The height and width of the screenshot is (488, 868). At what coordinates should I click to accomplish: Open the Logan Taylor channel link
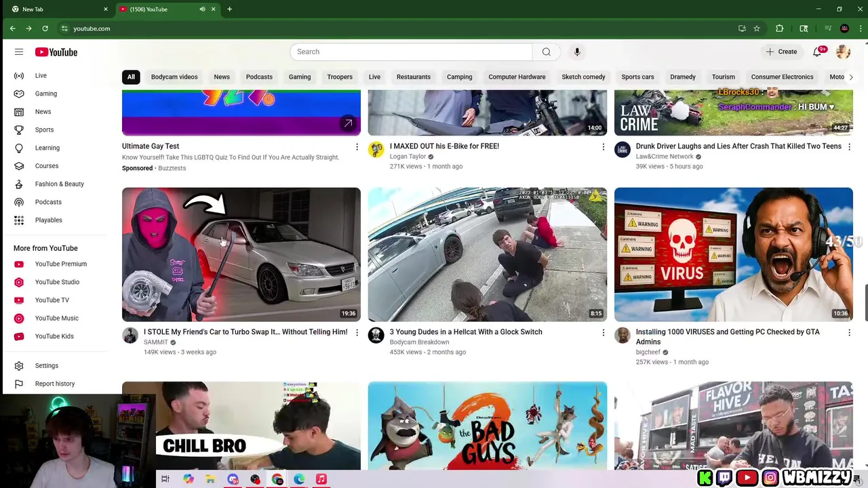click(408, 157)
